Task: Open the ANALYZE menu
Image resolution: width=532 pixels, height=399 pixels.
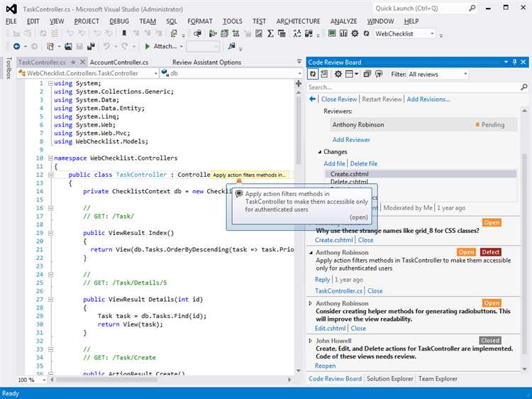Action: (x=343, y=21)
